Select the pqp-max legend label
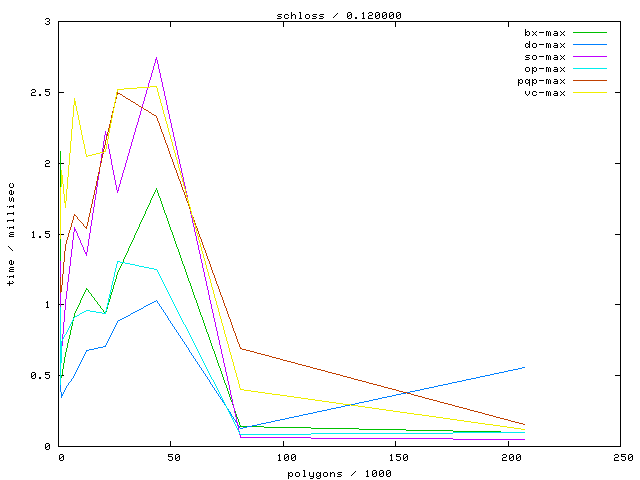Screen dimensions: 640x480 pyautogui.click(x=541, y=81)
